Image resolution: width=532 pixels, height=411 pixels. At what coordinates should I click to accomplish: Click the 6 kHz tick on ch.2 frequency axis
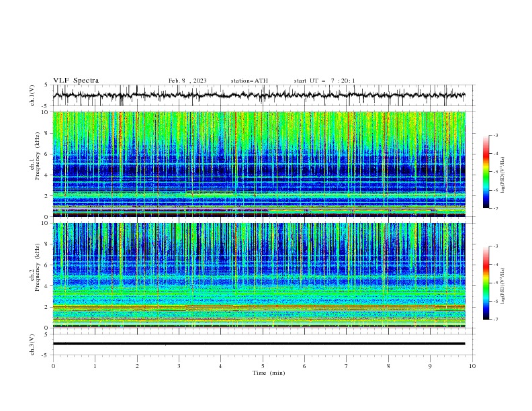(47, 265)
